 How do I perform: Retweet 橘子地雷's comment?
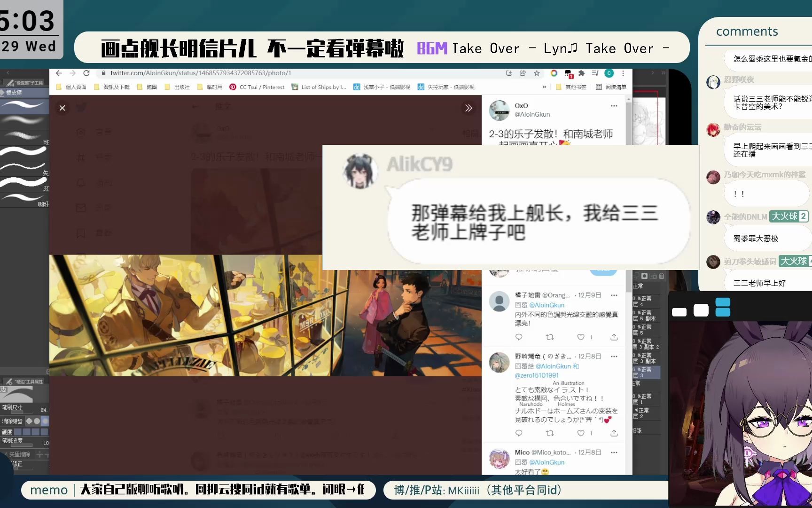click(x=550, y=337)
